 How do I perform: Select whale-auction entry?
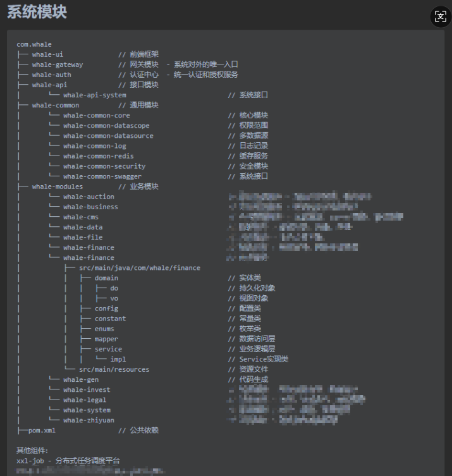[x=89, y=197]
